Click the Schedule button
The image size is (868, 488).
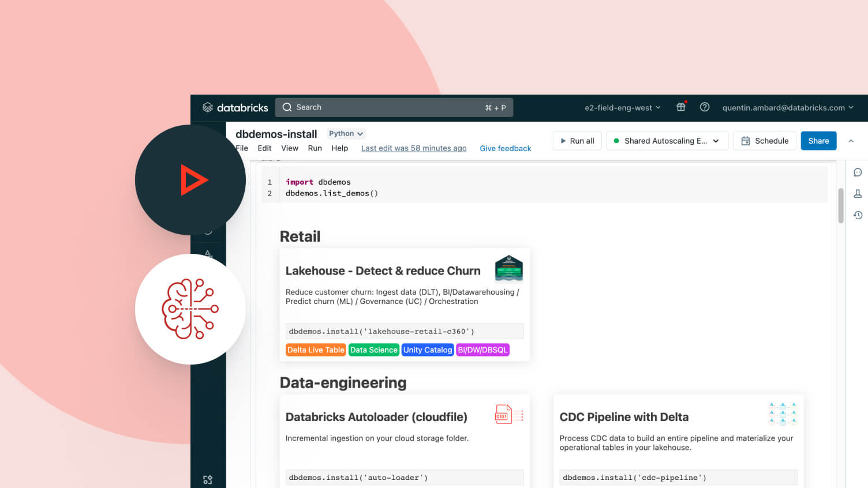[765, 141]
